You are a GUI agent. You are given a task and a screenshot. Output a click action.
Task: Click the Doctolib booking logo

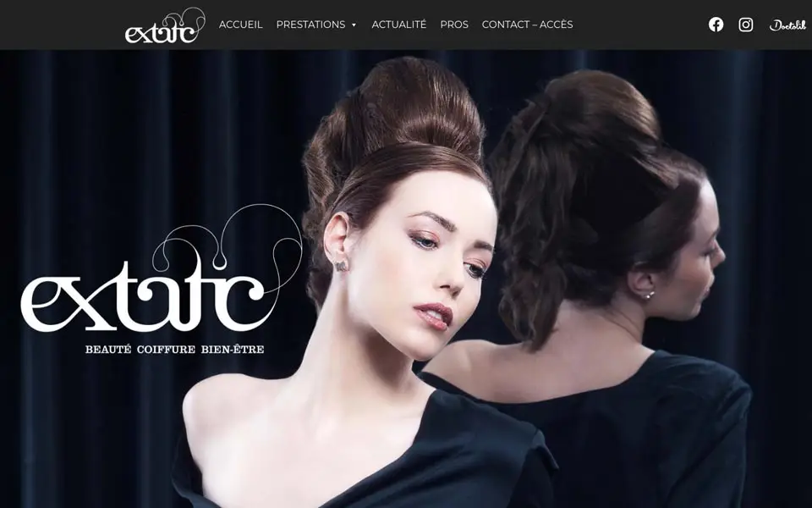(787, 25)
